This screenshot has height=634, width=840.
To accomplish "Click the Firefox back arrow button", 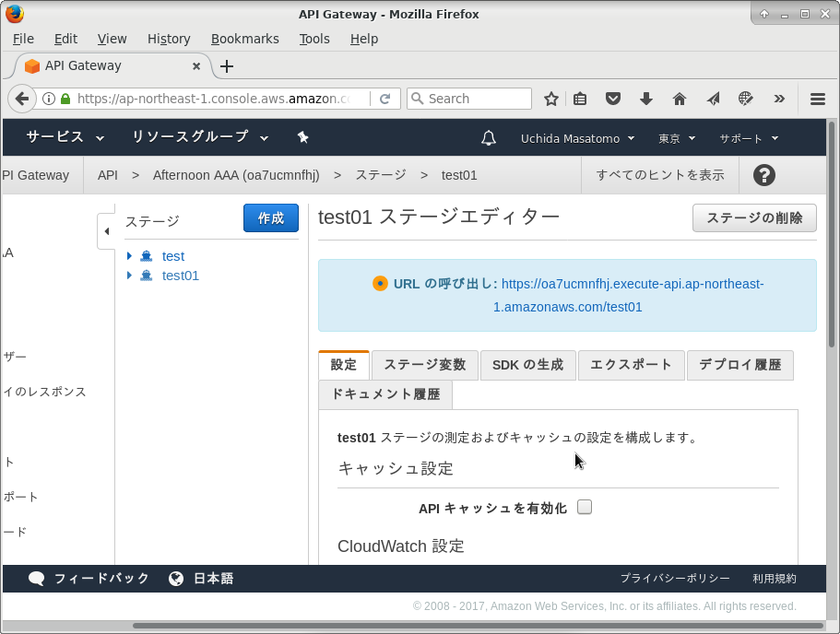I will tap(22, 99).
